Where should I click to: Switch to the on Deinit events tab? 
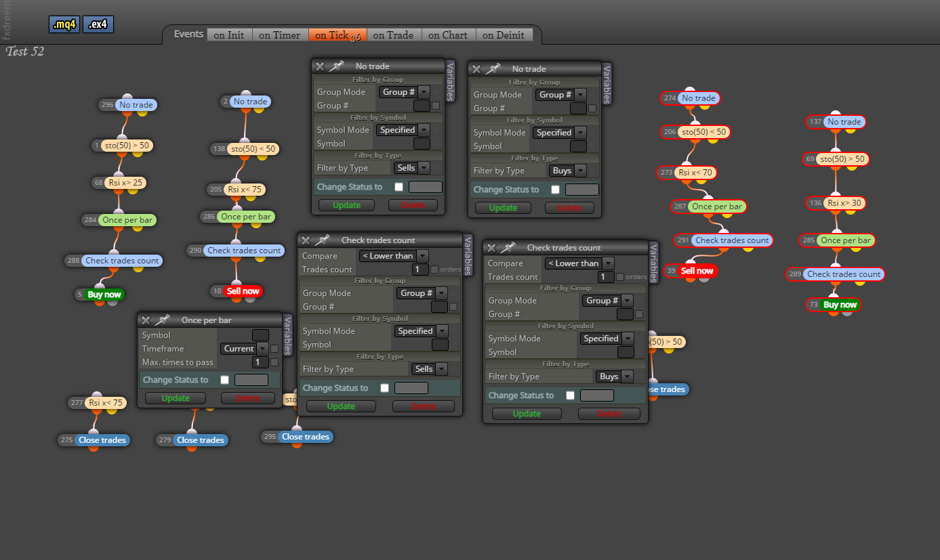[x=504, y=35]
